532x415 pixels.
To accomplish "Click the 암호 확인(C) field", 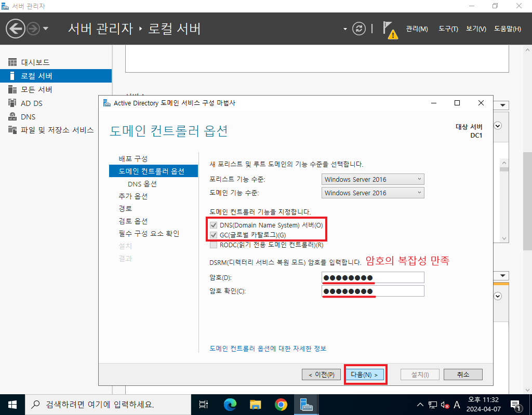I will point(373,291).
